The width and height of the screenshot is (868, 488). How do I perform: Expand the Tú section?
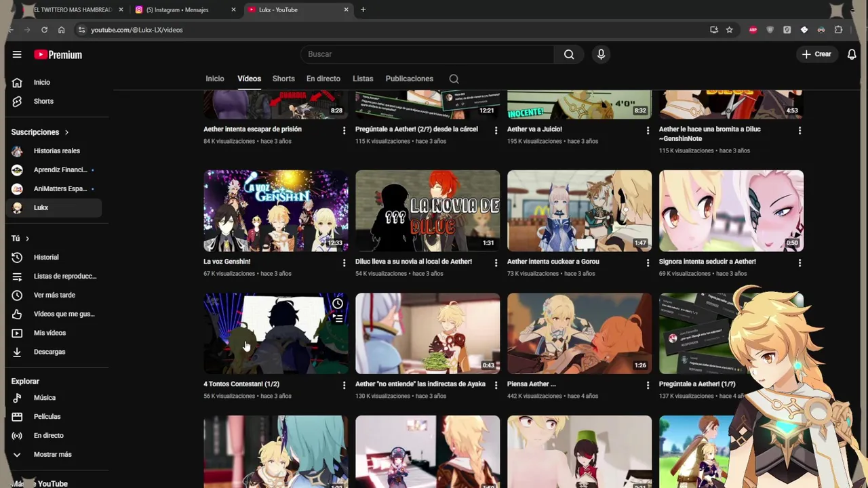pos(20,239)
